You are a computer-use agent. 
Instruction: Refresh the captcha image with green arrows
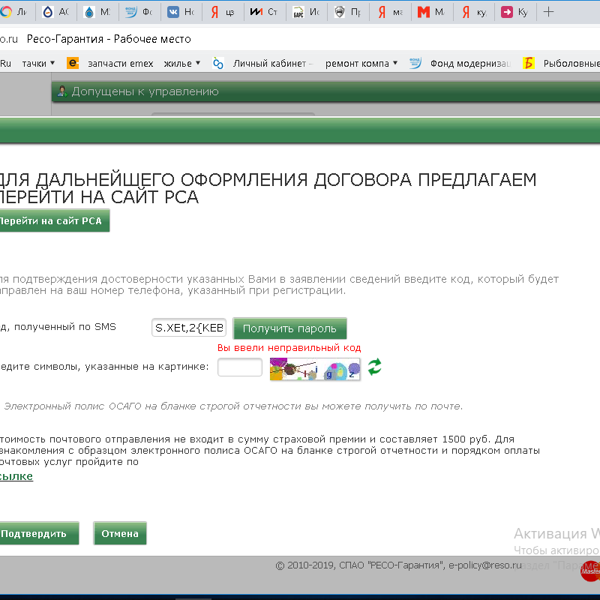pyautogui.click(x=374, y=367)
